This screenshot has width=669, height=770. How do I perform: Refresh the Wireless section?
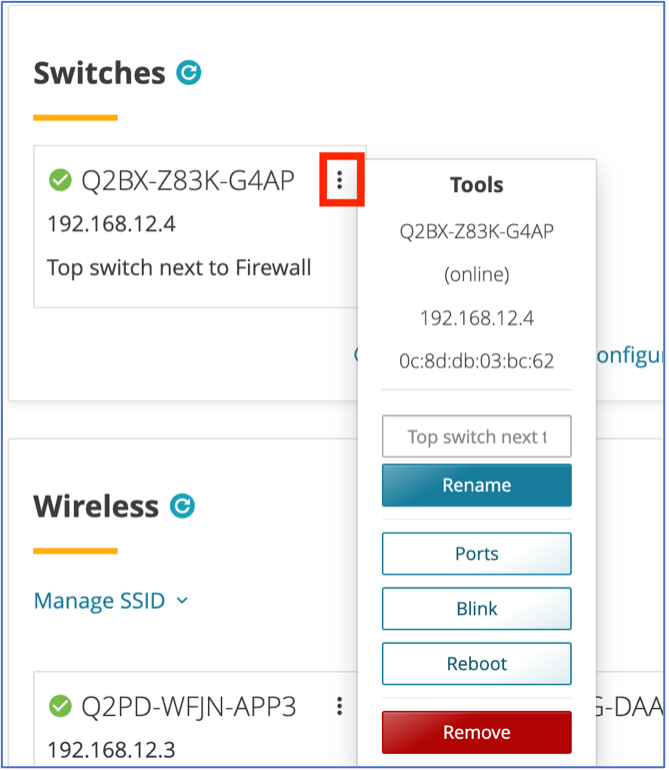(x=183, y=506)
